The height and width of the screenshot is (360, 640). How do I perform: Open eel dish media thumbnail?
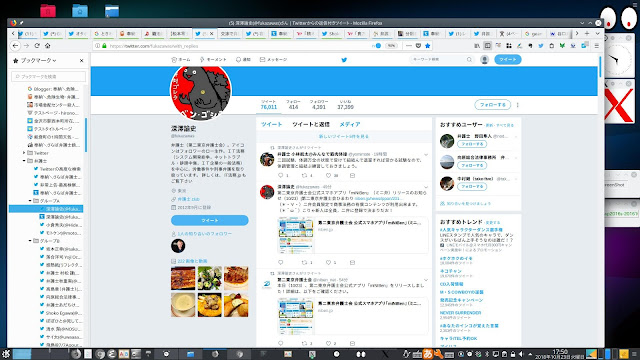point(183,278)
